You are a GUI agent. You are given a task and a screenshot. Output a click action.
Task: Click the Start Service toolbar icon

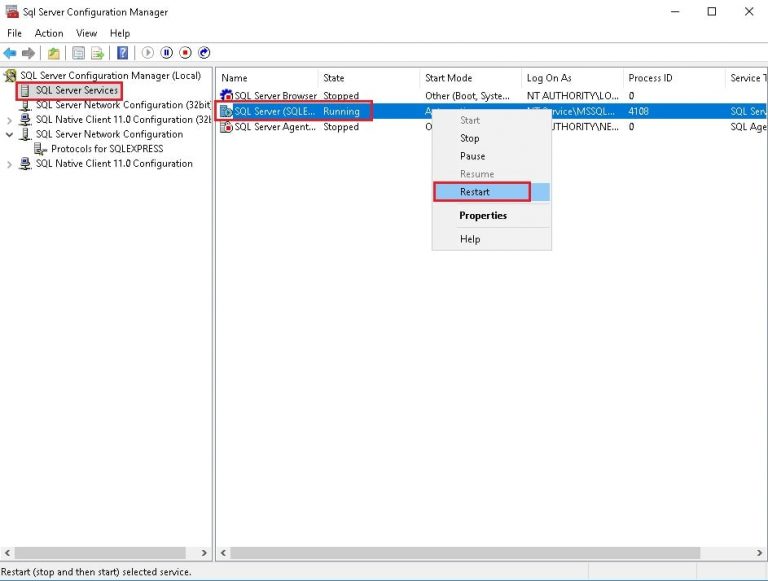[148, 53]
